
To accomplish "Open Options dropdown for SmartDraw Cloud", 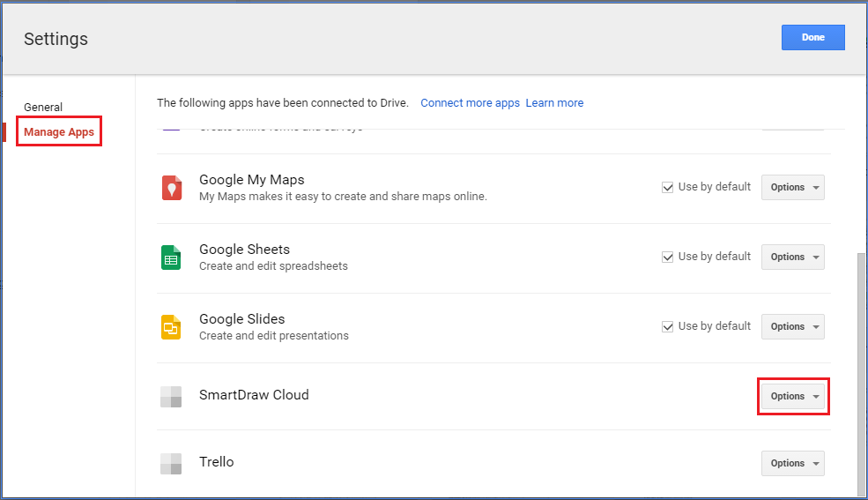I will (x=793, y=397).
